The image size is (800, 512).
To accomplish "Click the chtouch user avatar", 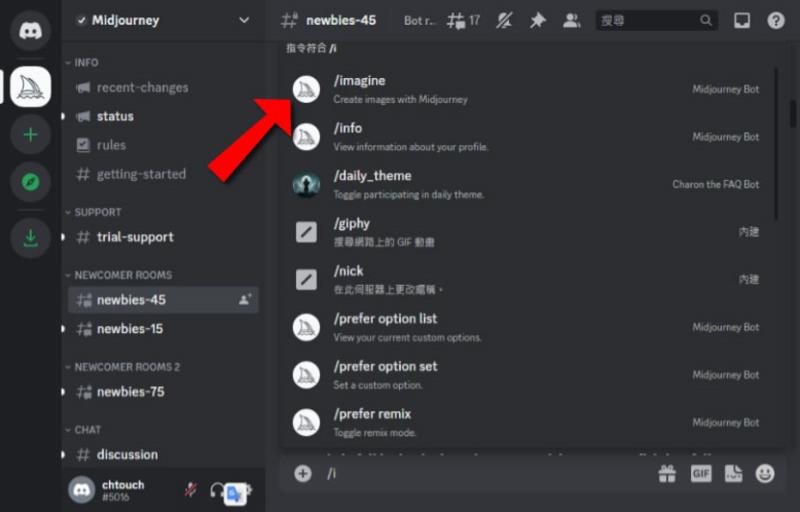I will tap(82, 490).
